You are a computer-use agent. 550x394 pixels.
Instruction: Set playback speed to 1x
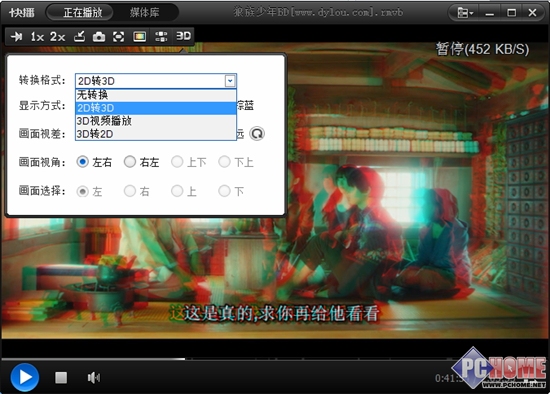point(37,36)
